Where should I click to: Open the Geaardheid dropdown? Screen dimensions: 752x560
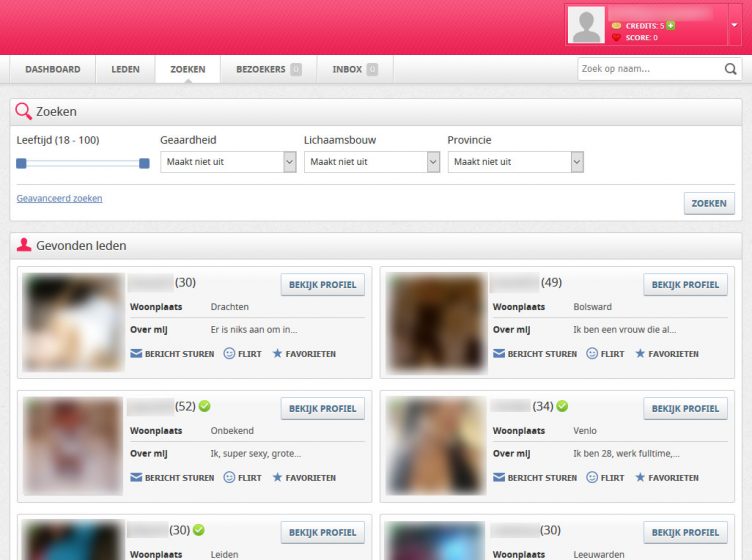point(228,162)
